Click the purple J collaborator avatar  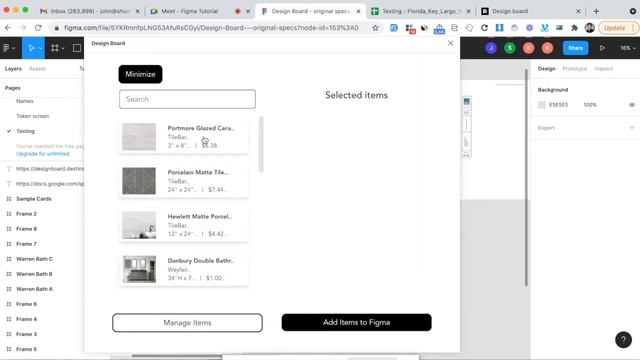[x=491, y=48]
